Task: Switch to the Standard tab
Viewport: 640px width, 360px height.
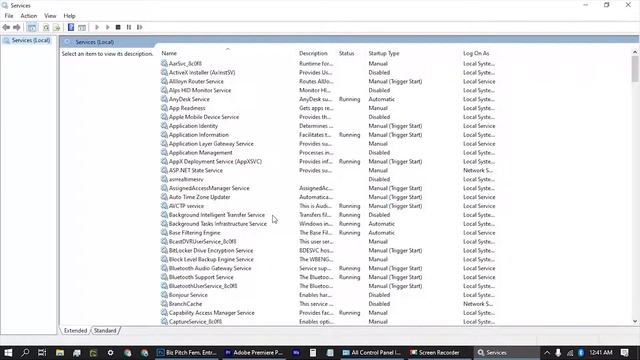Action: point(105,331)
